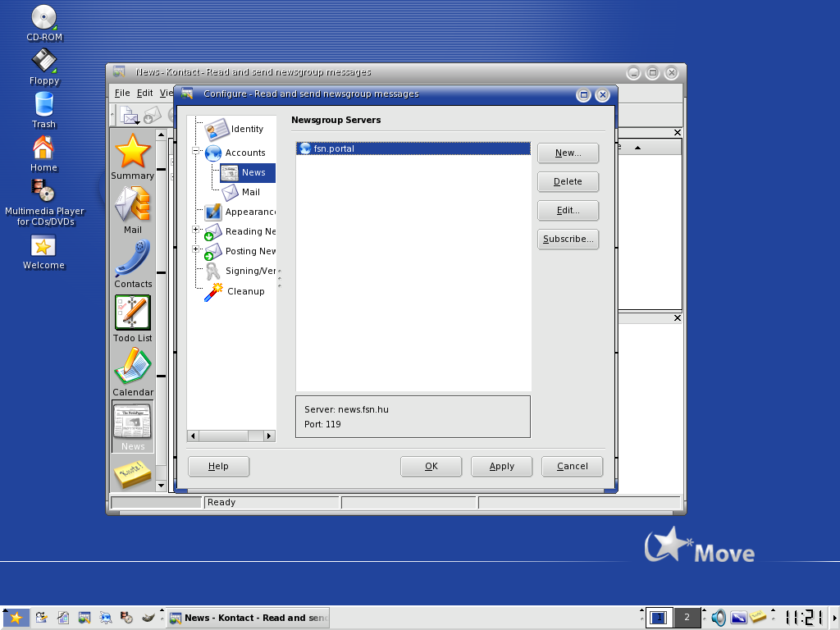This screenshot has width=840, height=630.
Task: Switch to virtual desktop 1
Action: click(659, 618)
